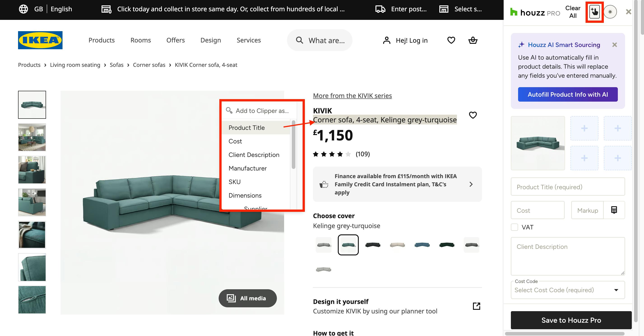Click the 109 reviews count

362,154
